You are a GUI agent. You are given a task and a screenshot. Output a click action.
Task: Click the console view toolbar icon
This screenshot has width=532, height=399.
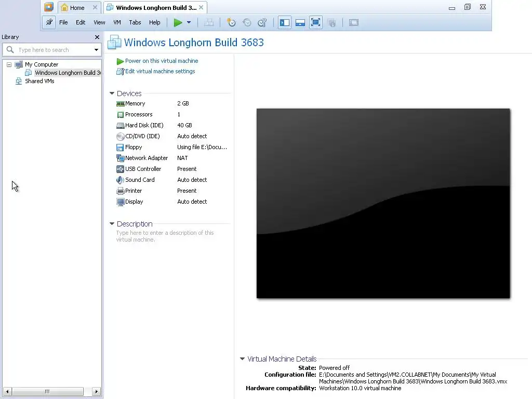coord(353,22)
